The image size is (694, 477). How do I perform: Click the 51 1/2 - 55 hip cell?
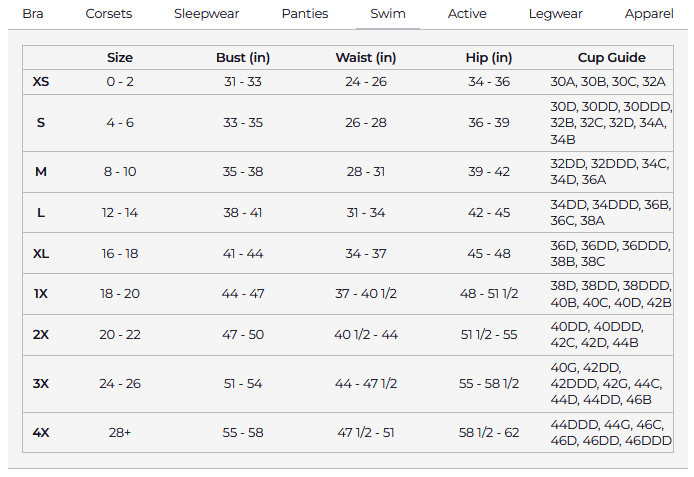pyautogui.click(x=489, y=335)
